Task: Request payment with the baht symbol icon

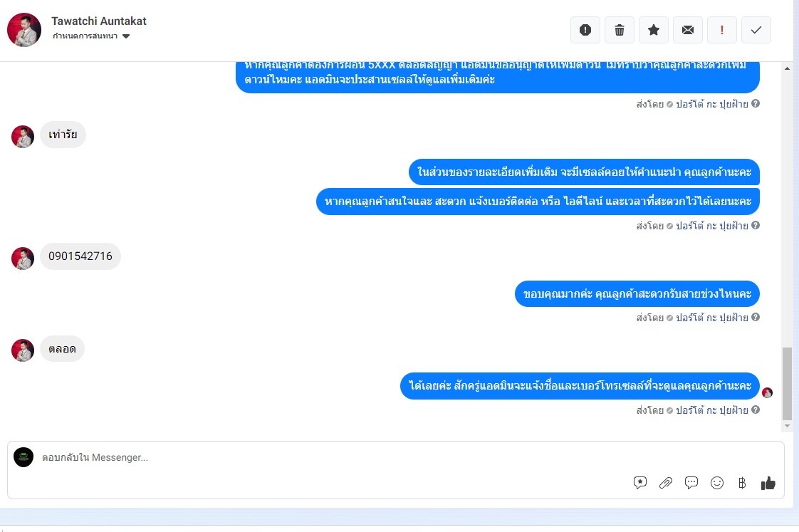Action: point(742,483)
